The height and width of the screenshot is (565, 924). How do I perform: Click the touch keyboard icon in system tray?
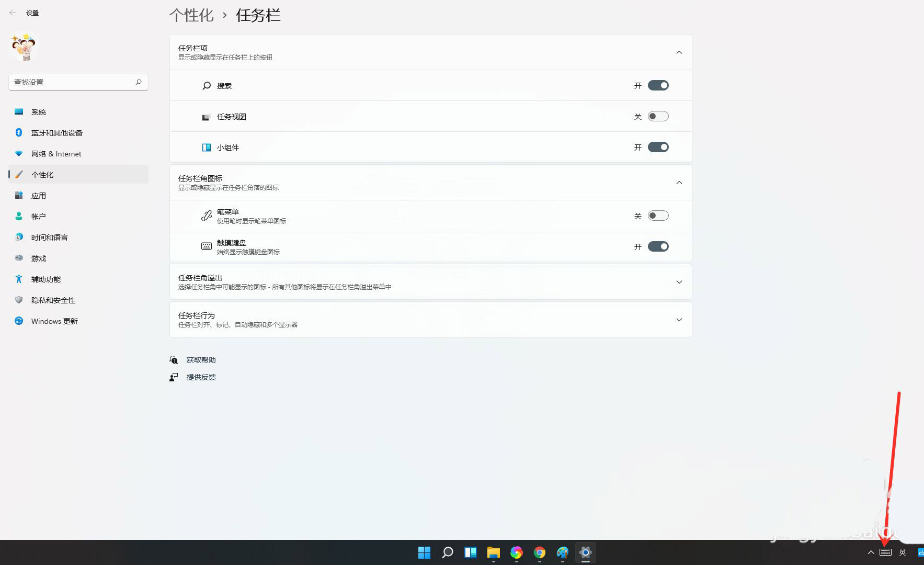click(884, 552)
